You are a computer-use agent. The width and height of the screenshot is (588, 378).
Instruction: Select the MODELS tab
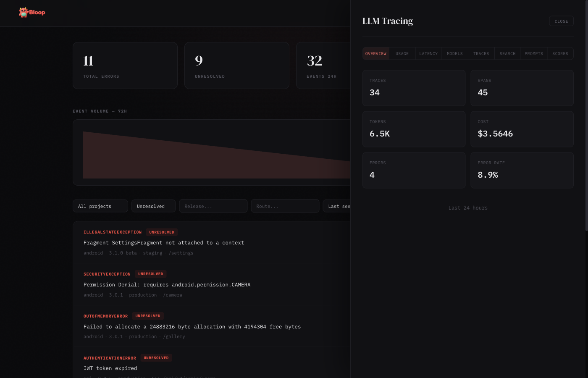455,53
